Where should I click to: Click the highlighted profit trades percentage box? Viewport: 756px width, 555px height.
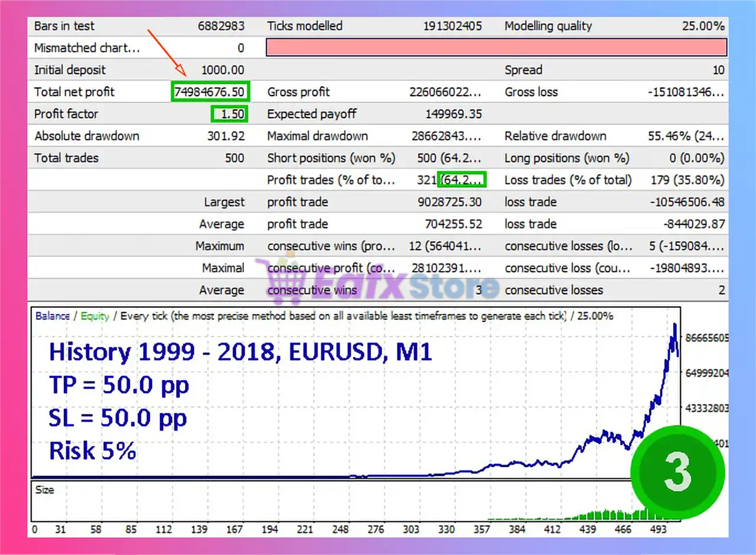[462, 180]
